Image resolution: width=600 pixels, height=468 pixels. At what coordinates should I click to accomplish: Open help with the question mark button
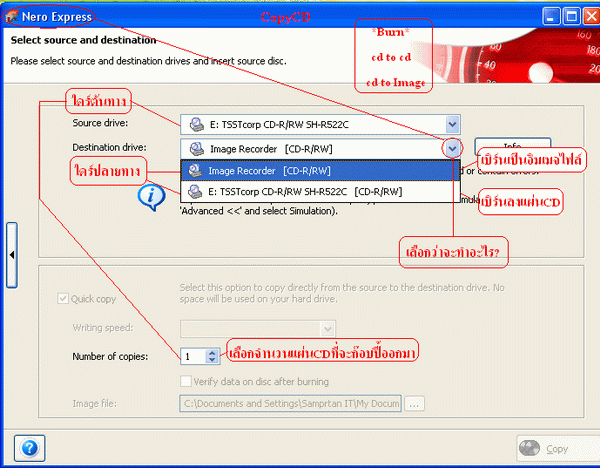[30, 448]
